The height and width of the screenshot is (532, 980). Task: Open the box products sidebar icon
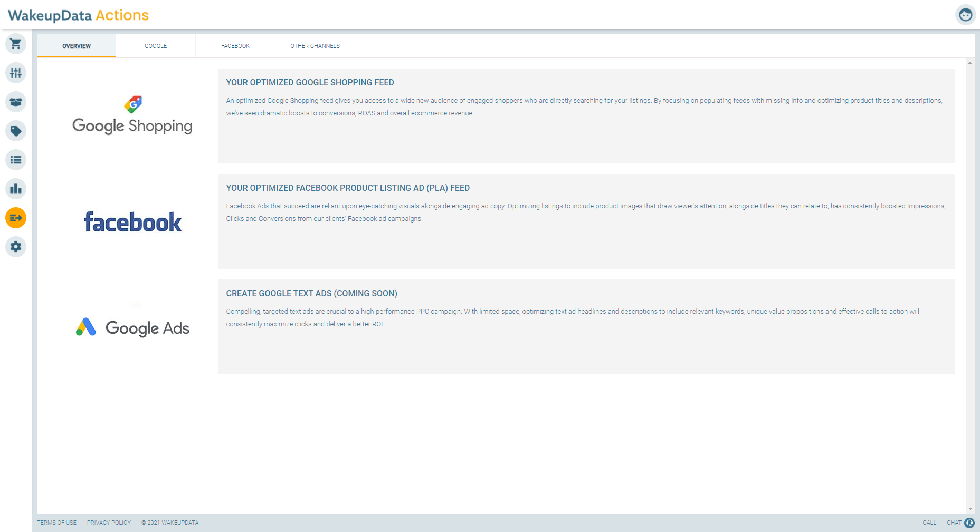tap(16, 102)
